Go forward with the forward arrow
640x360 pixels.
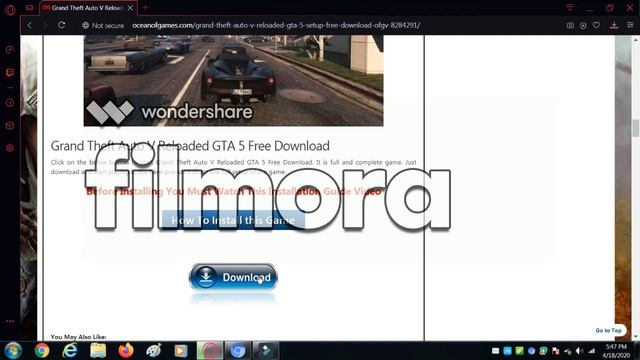tap(45, 25)
